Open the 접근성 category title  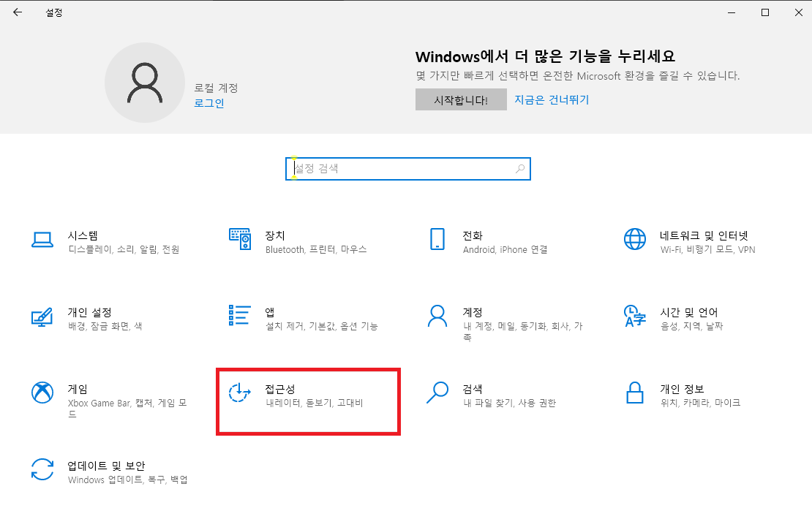click(280, 389)
